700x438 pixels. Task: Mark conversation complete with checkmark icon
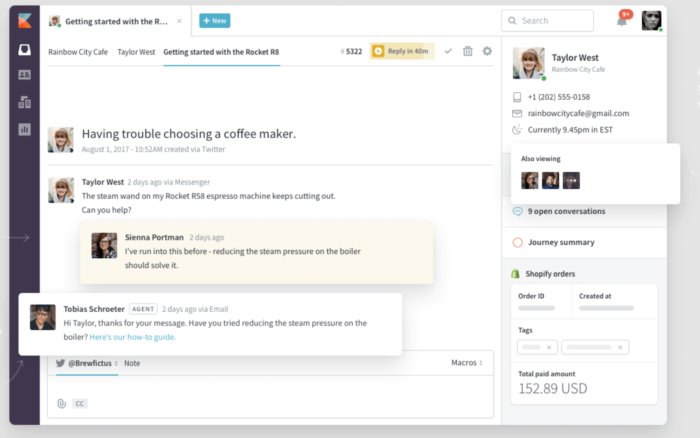point(448,51)
